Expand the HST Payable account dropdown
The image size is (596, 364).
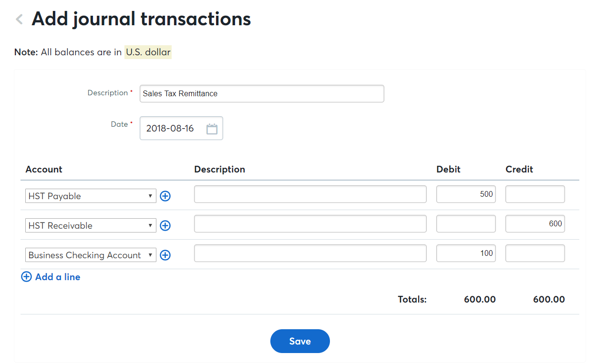(91, 196)
